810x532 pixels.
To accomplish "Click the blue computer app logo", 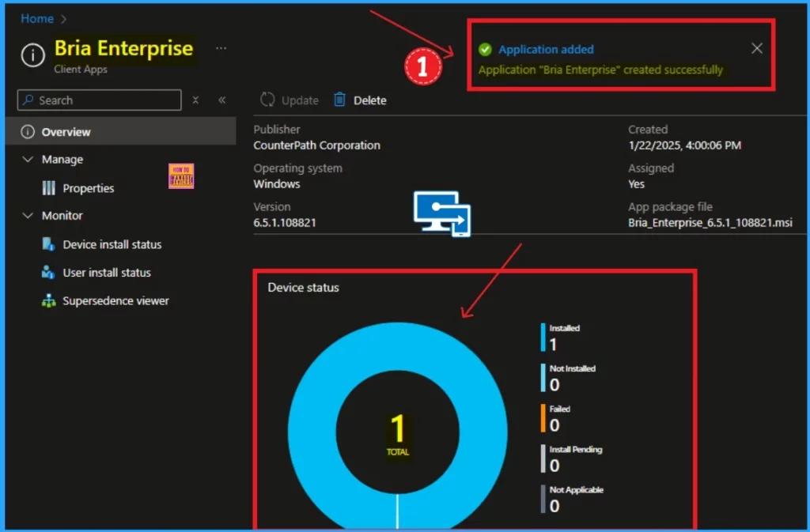I will 442,213.
